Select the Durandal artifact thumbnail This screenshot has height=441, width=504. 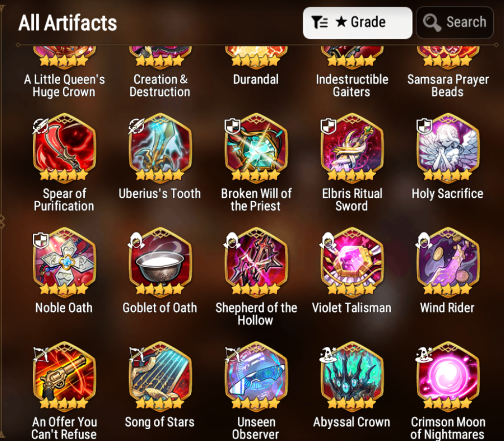[x=256, y=57]
